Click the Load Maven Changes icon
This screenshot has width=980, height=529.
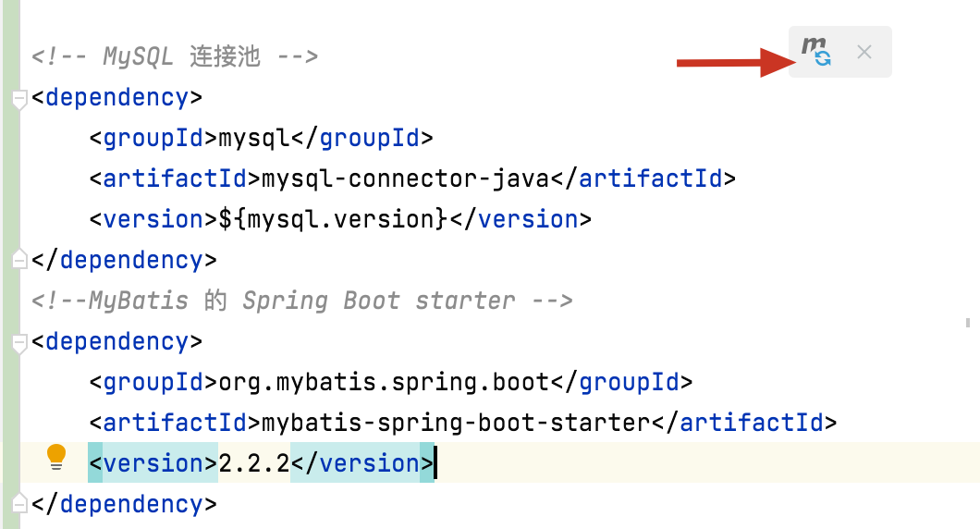[816, 51]
